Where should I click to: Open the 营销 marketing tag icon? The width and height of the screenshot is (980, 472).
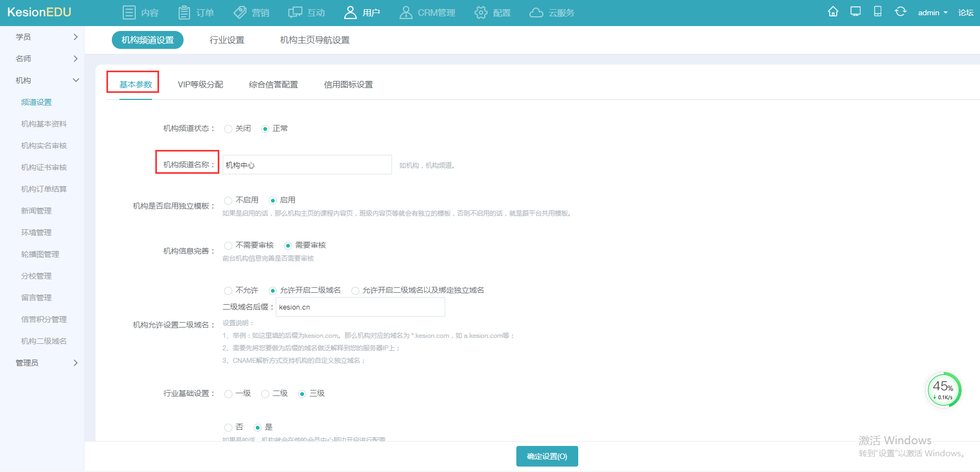click(240, 12)
